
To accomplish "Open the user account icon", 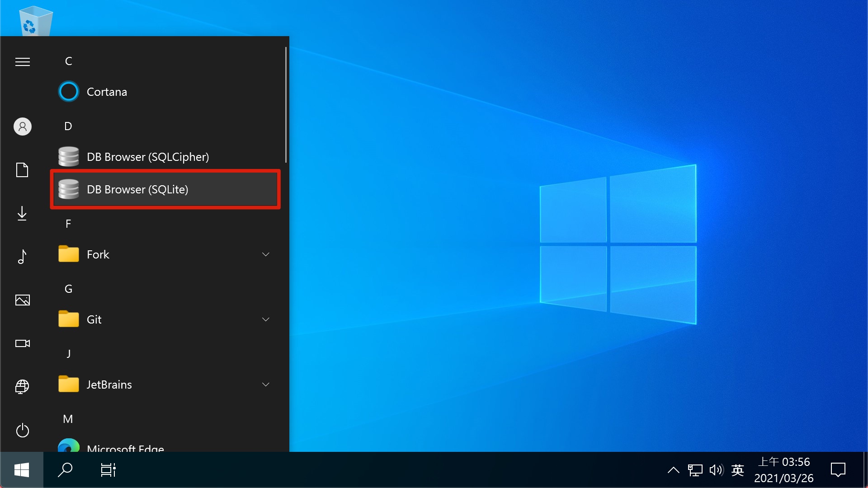I will pos(23,127).
